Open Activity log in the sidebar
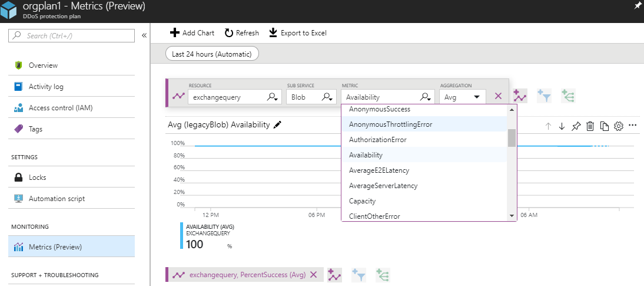 tap(71, 87)
